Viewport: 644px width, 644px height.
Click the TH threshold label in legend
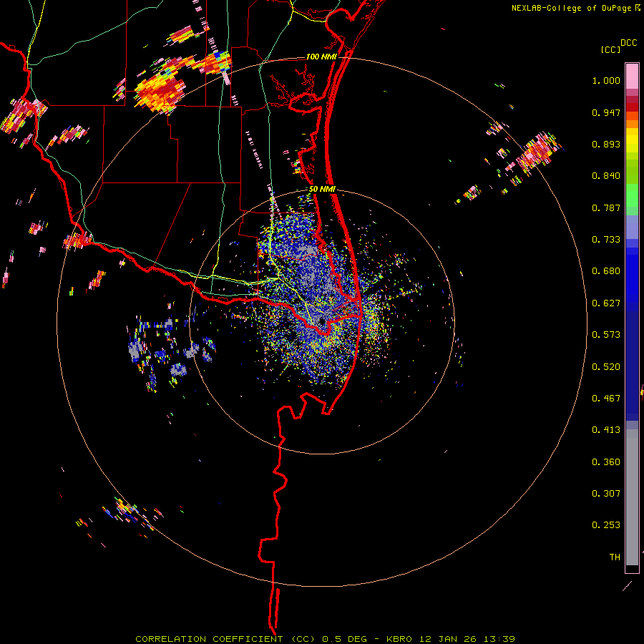[615, 557]
